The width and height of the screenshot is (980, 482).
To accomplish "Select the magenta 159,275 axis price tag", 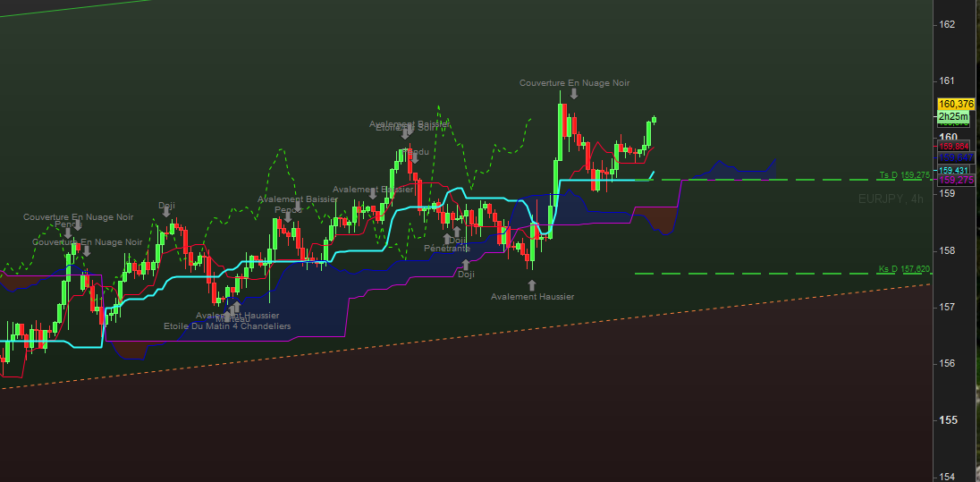I will point(956,180).
